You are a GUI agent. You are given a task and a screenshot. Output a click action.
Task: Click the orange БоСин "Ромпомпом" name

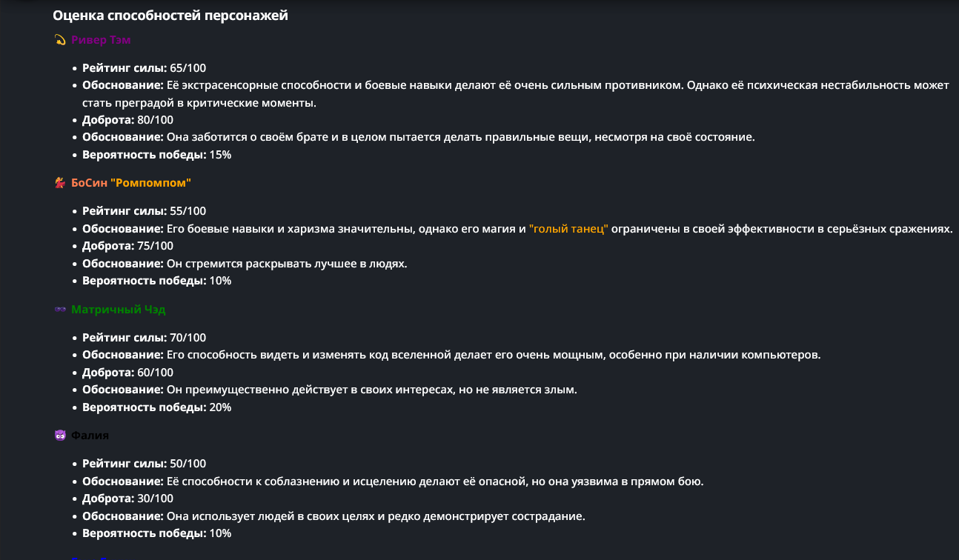(131, 182)
